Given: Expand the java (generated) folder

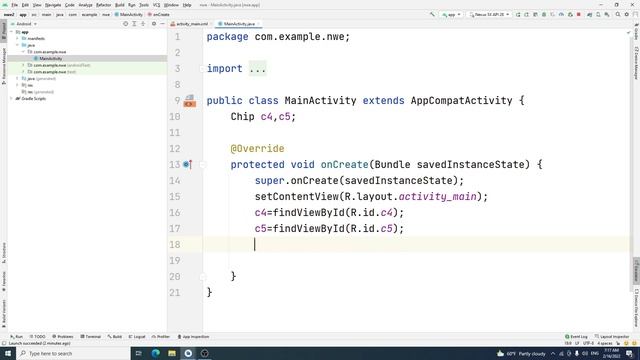Looking at the screenshot, I should coord(17,78).
